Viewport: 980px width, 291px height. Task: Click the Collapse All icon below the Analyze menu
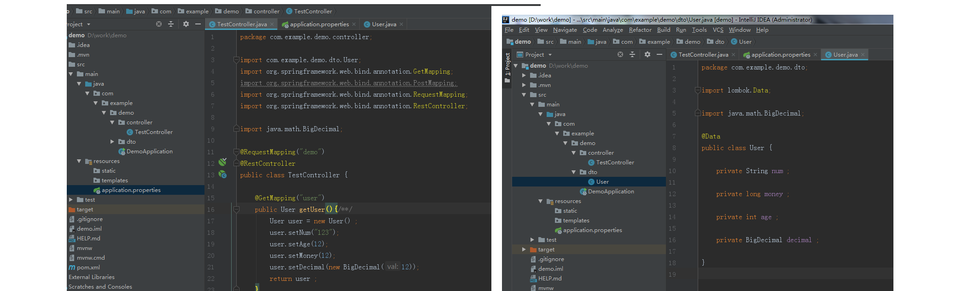pyautogui.click(x=632, y=54)
